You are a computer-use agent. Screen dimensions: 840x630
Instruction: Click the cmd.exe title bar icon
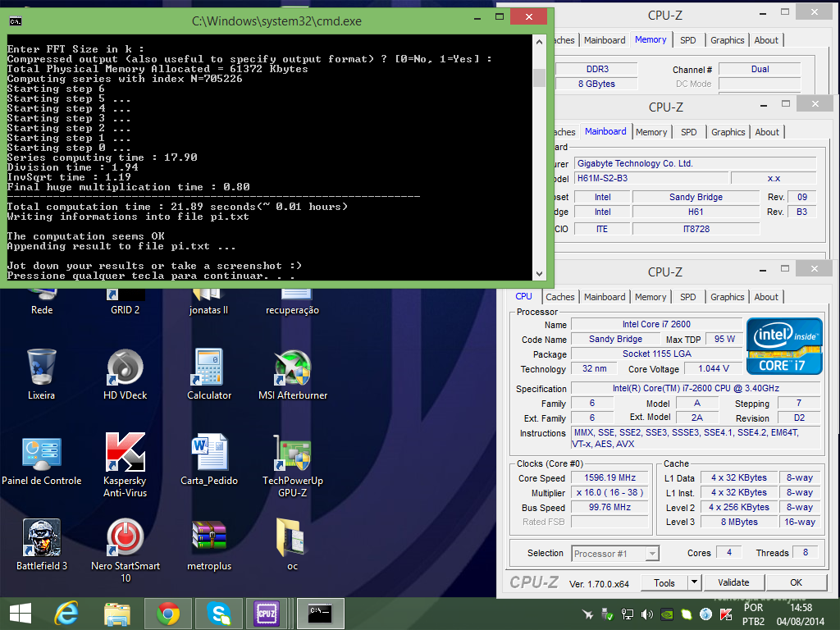coord(15,21)
